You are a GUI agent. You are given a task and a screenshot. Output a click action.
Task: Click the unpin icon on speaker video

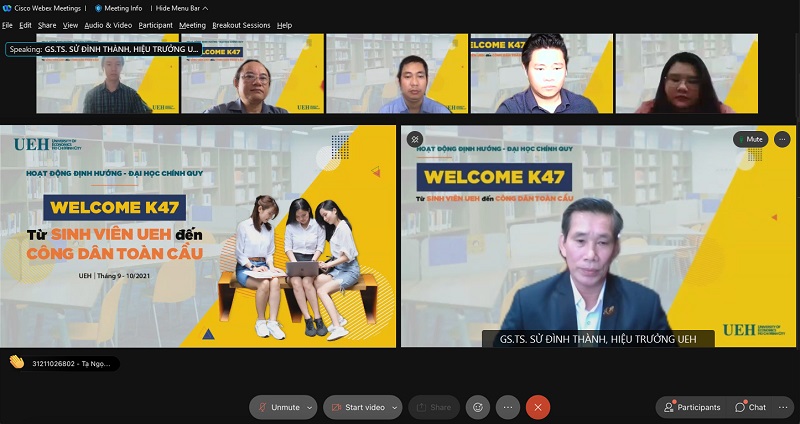[415, 139]
